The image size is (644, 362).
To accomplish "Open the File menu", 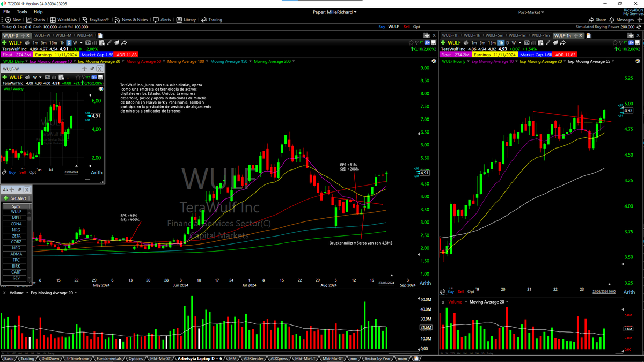I will pyautogui.click(x=6, y=12).
